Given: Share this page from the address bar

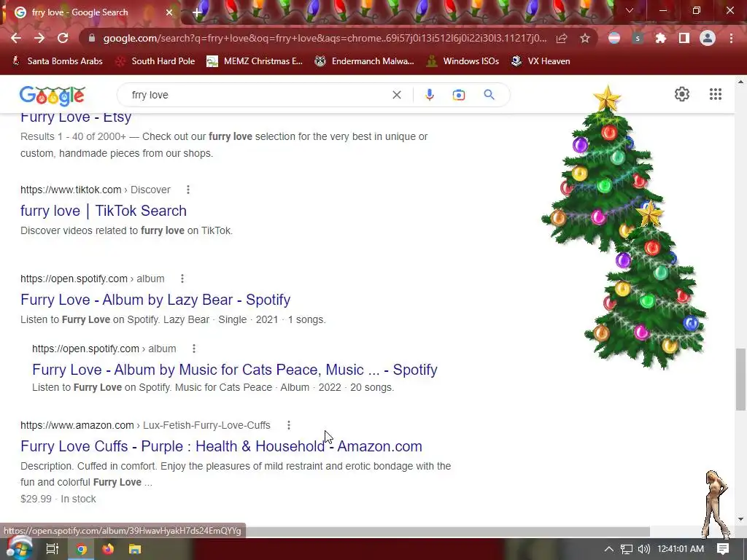Looking at the screenshot, I should [x=562, y=38].
